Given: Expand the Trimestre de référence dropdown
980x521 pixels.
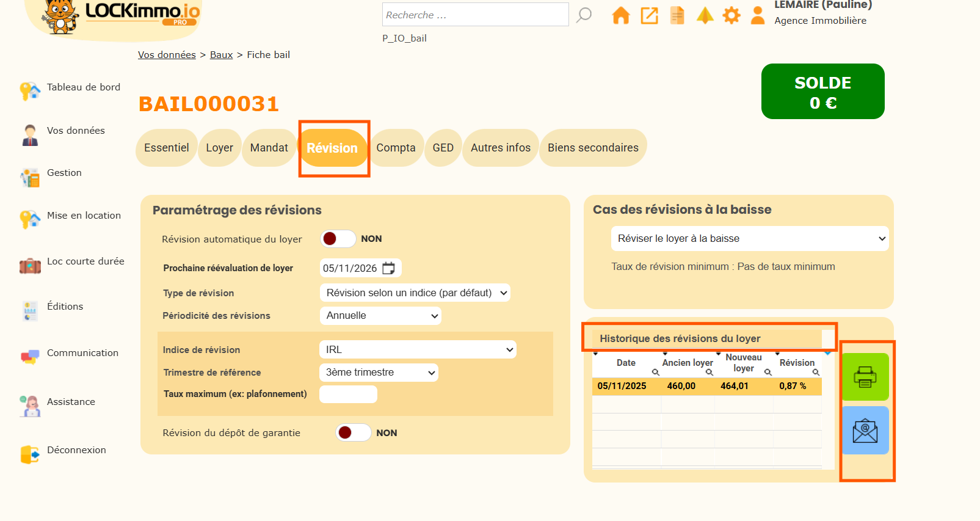Looking at the screenshot, I should (378, 373).
